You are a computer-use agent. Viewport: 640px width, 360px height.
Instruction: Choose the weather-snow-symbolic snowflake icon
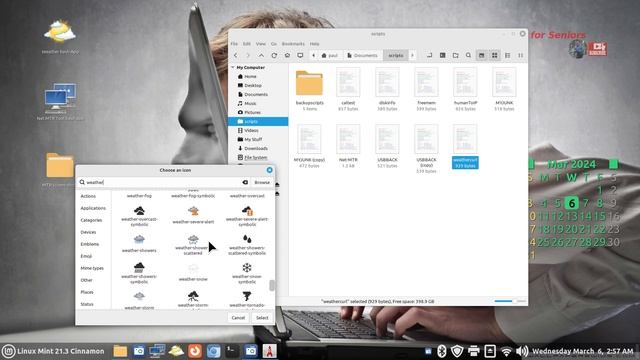pyautogui.click(x=247, y=268)
